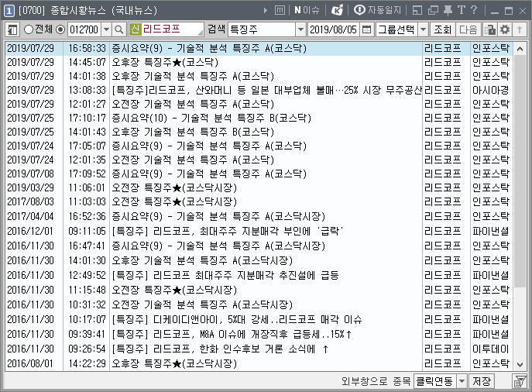This screenshot has height=392, width=532.
Task: Select news row 14:45:07 오후장 특징주★(코스닥)
Action: (x=259, y=63)
